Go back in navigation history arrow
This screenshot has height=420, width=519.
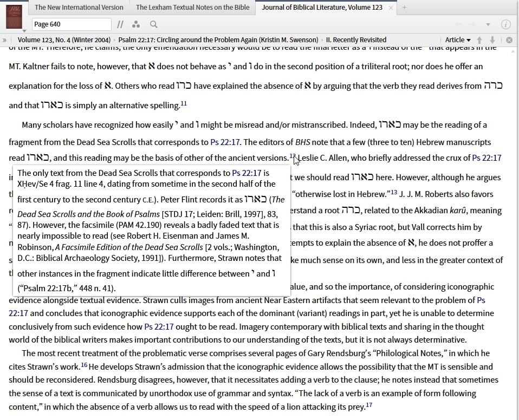pos(459,24)
